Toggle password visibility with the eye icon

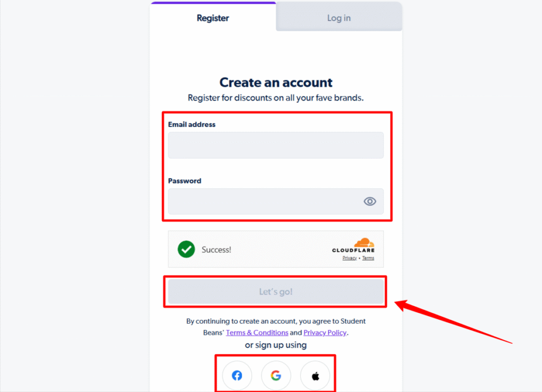pos(369,202)
